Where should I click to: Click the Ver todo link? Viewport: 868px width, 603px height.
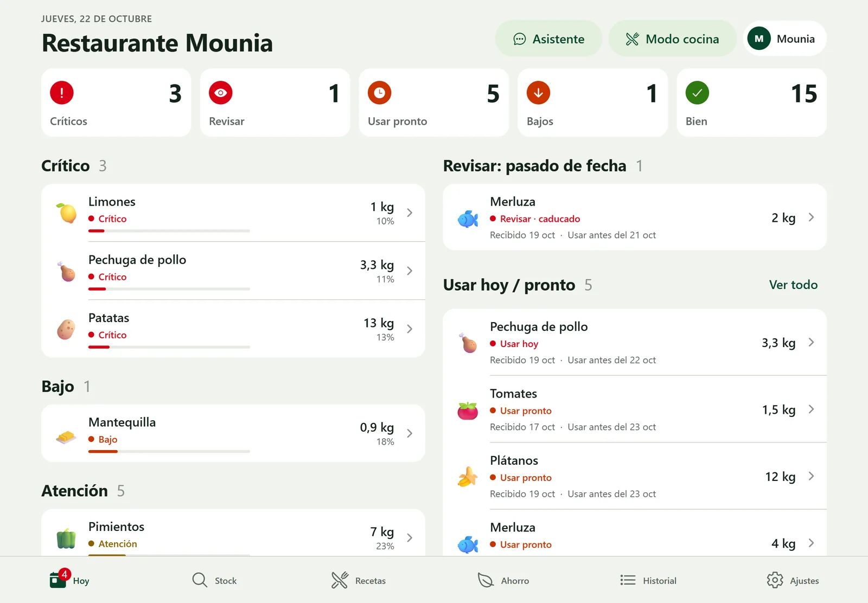coord(793,285)
